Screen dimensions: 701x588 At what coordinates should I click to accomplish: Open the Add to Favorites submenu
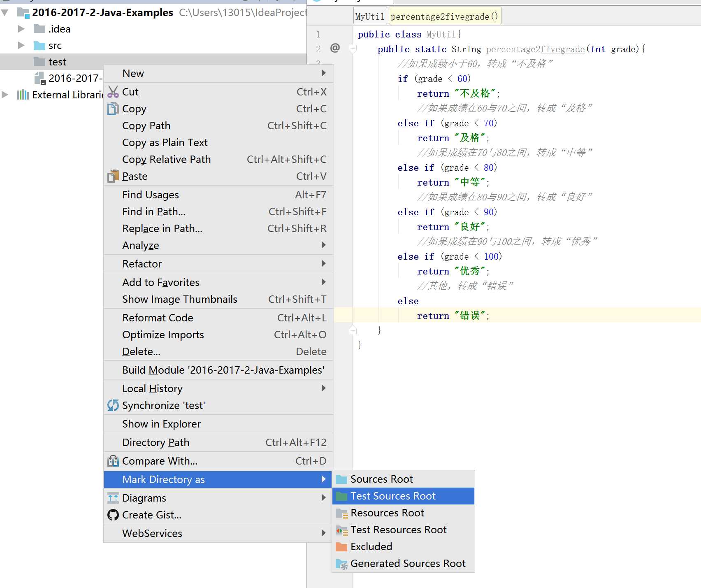point(218,282)
